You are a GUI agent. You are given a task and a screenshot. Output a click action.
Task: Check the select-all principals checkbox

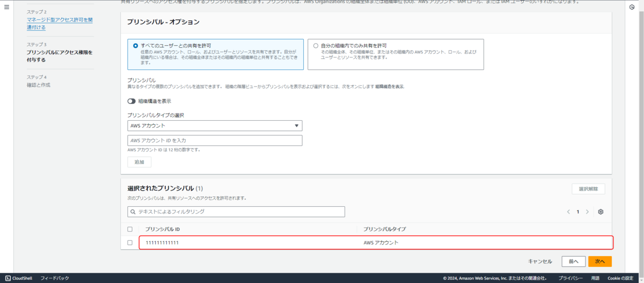tap(130, 229)
